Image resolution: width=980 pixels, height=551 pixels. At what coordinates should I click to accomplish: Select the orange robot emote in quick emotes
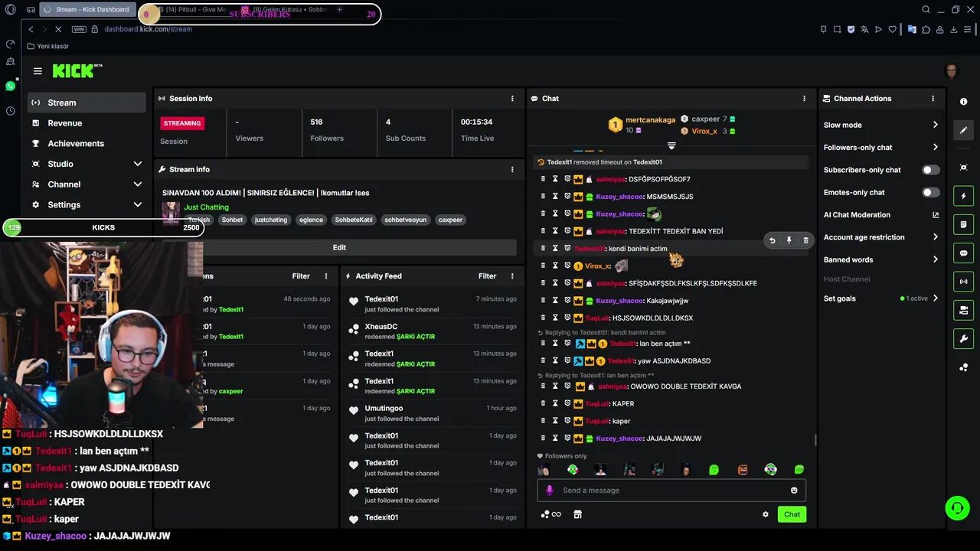pyautogui.click(x=742, y=470)
